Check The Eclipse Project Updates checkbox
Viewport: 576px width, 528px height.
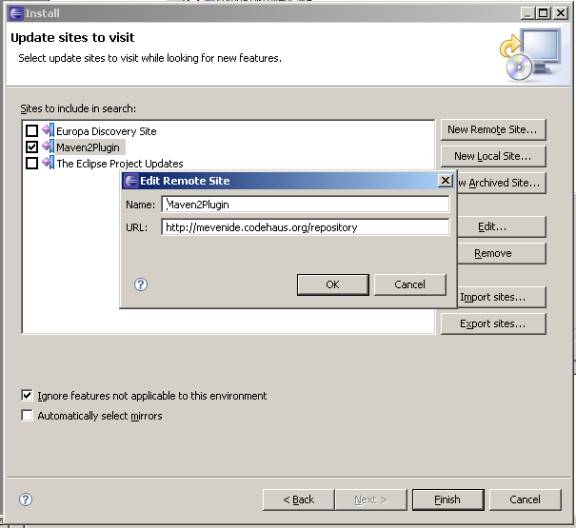(32, 163)
